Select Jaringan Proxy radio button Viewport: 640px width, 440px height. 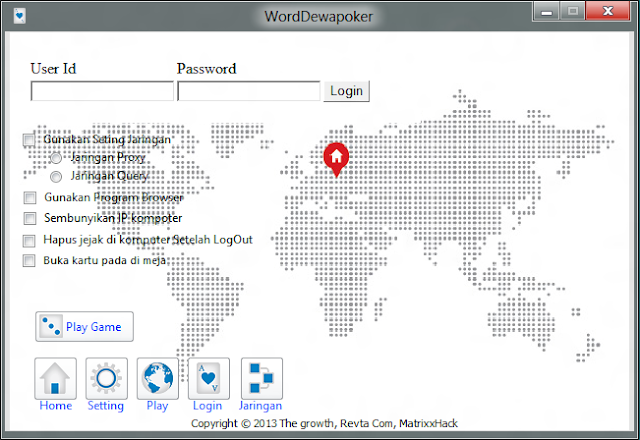coord(56,158)
